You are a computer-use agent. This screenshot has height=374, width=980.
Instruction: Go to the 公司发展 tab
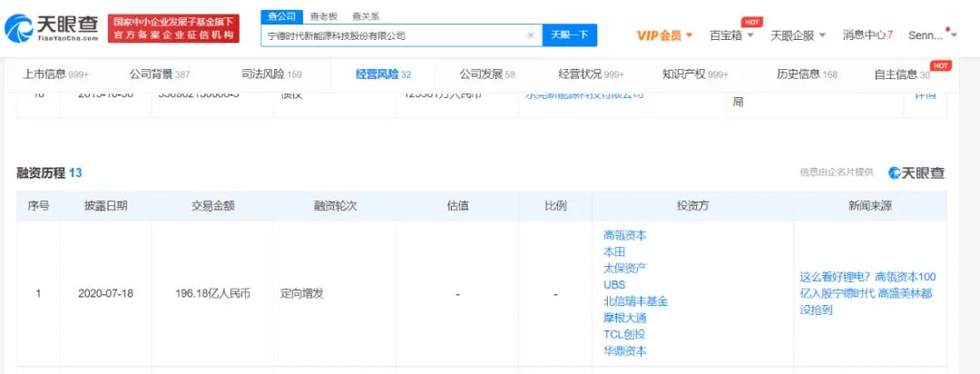[487, 74]
